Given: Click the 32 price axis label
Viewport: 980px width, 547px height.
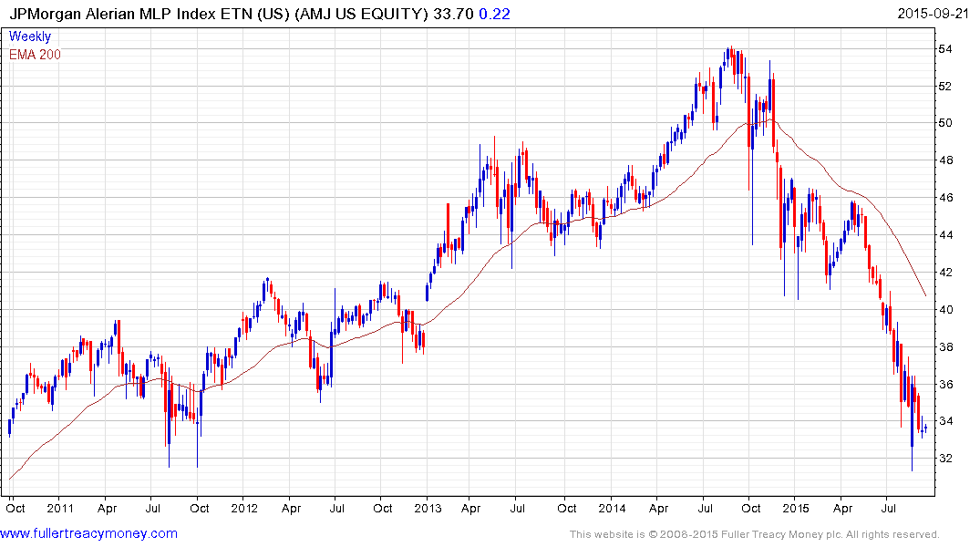Looking at the screenshot, I should 945,459.
